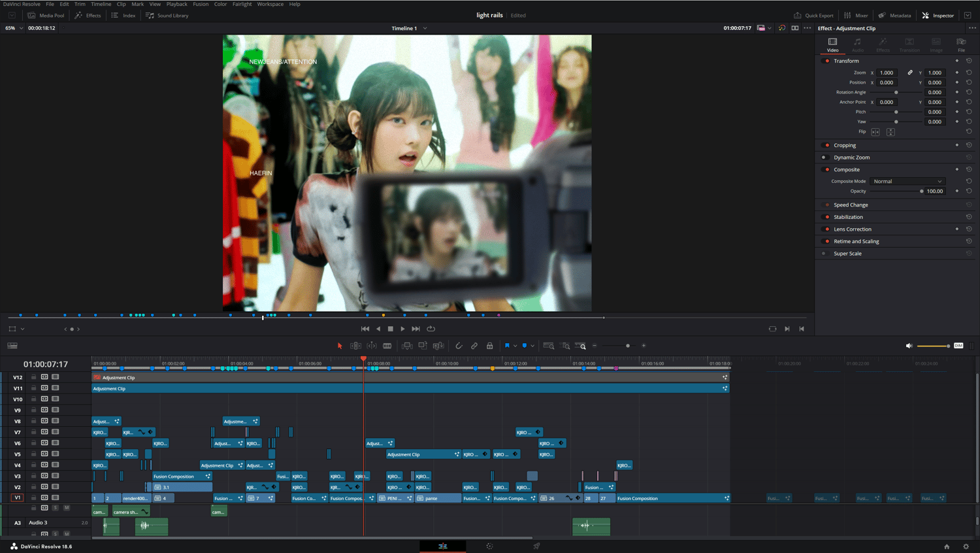Open the Index panel
Image resolution: width=980 pixels, height=553 pixels.
pyautogui.click(x=123, y=15)
